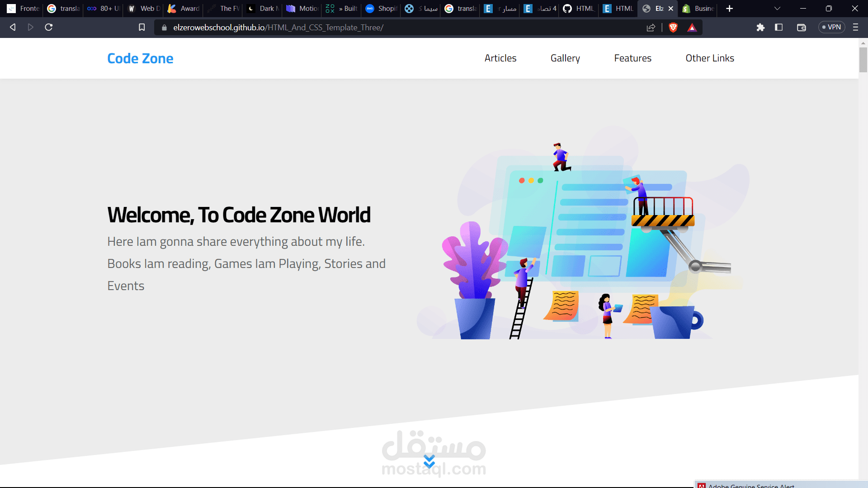The width and height of the screenshot is (868, 488).
Task: Toggle the sidebar panel icon
Action: coord(778,27)
